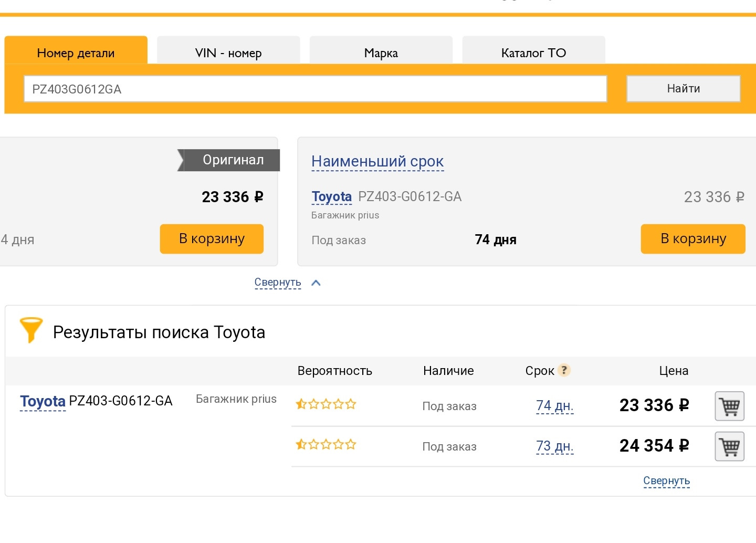Image resolution: width=756 pixels, height=543 pixels.
Task: Click star rating in the 73 дн. row
Action: (x=326, y=445)
